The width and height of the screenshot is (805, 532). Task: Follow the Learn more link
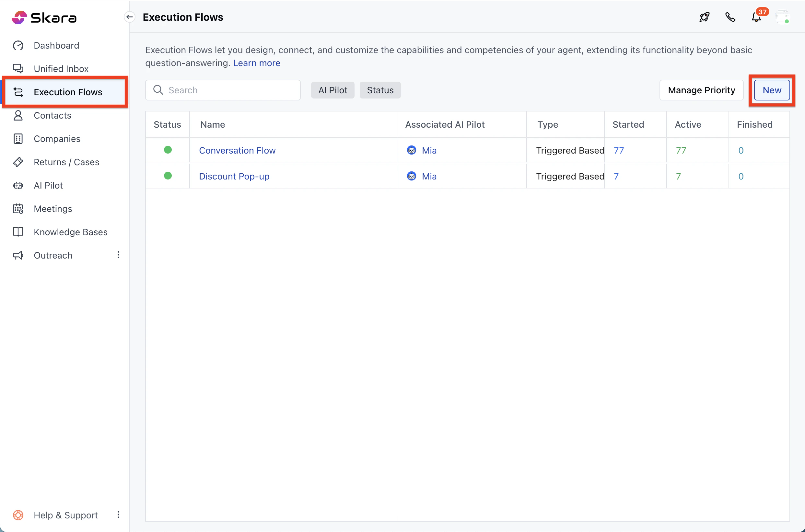[257, 63]
